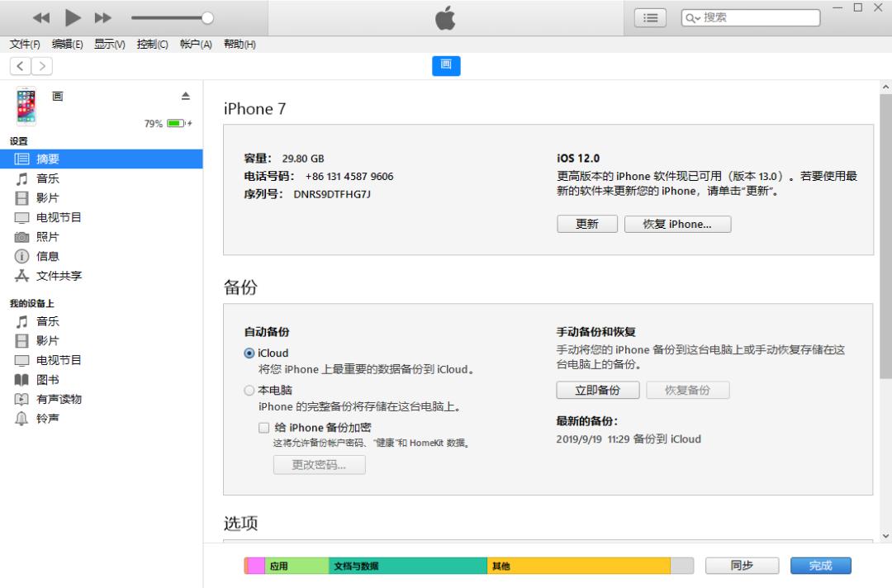
Task: Adjust the volume slider in the toolbar
Action: 206,17
